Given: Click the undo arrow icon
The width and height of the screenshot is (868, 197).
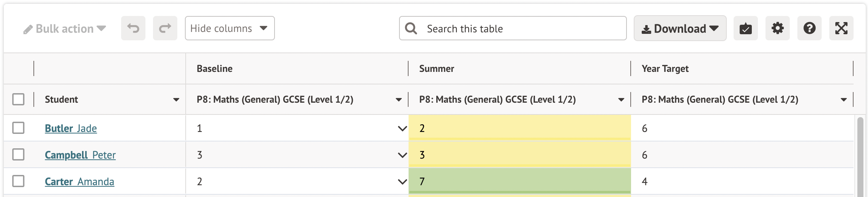Looking at the screenshot, I should (133, 28).
